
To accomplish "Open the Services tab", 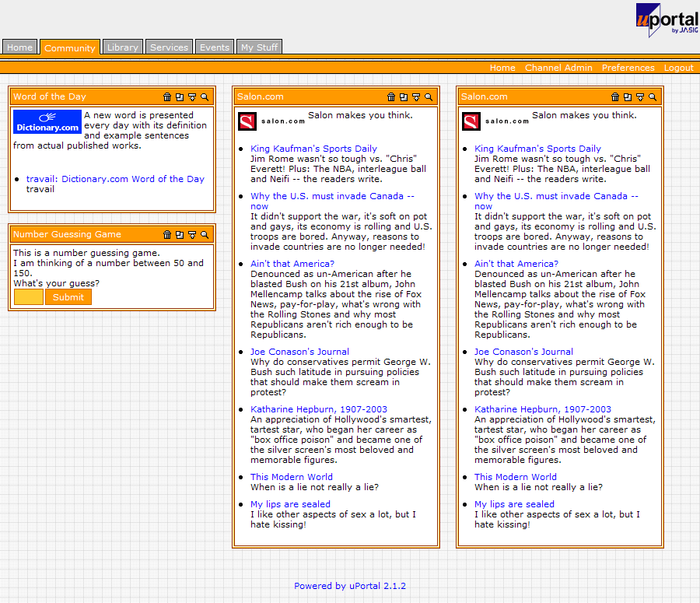I will (169, 47).
